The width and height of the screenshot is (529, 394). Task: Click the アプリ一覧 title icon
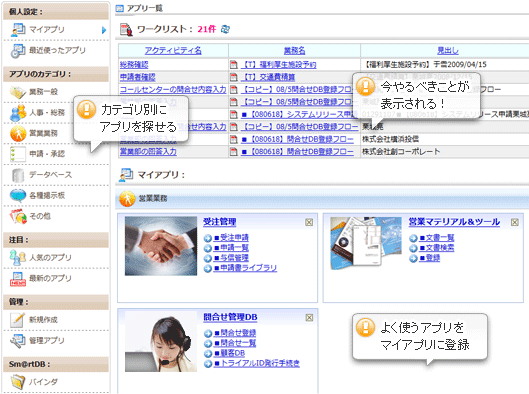point(119,8)
